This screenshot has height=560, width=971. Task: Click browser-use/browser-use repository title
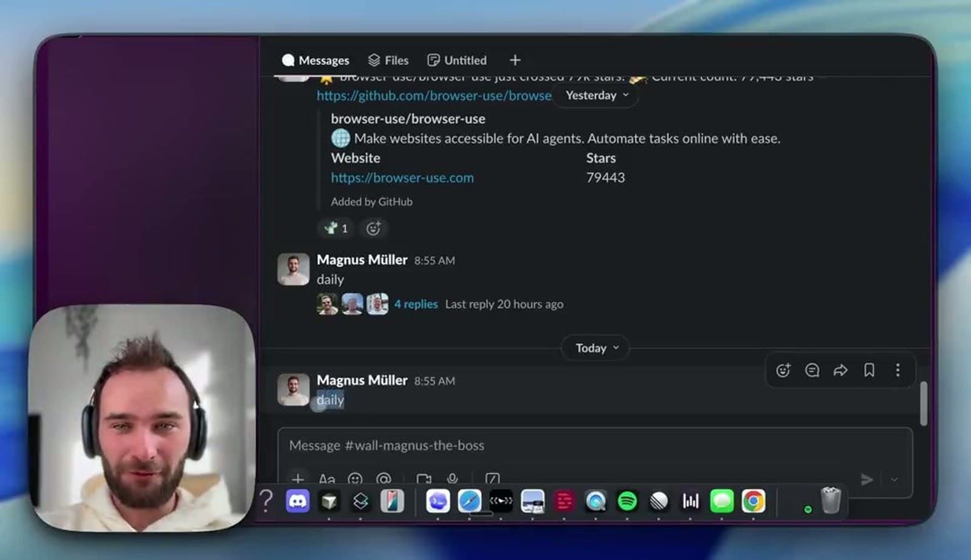click(x=408, y=119)
